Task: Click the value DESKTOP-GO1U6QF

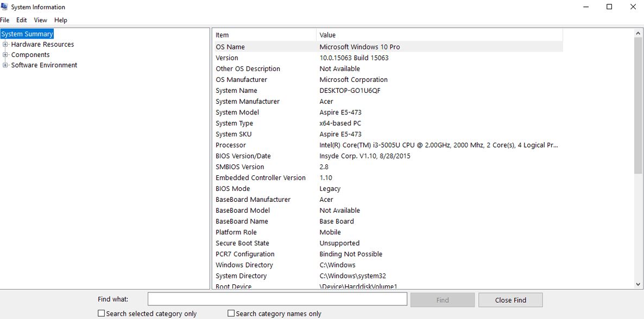Action: click(x=350, y=90)
